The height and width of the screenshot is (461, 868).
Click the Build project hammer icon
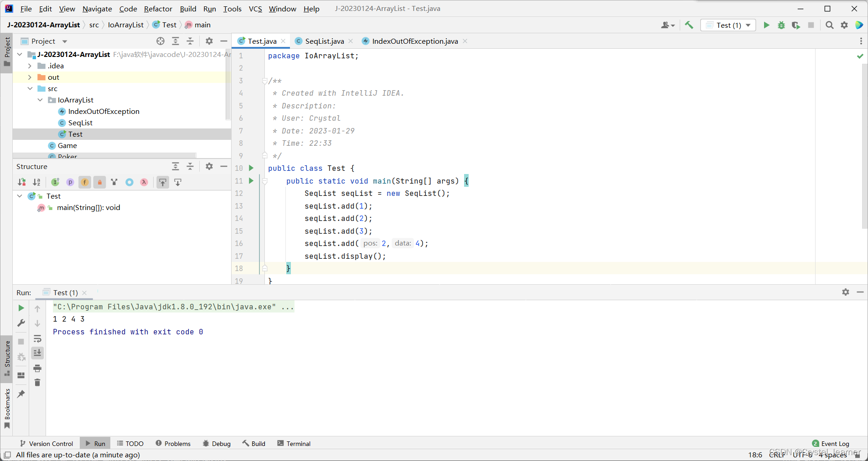(689, 25)
